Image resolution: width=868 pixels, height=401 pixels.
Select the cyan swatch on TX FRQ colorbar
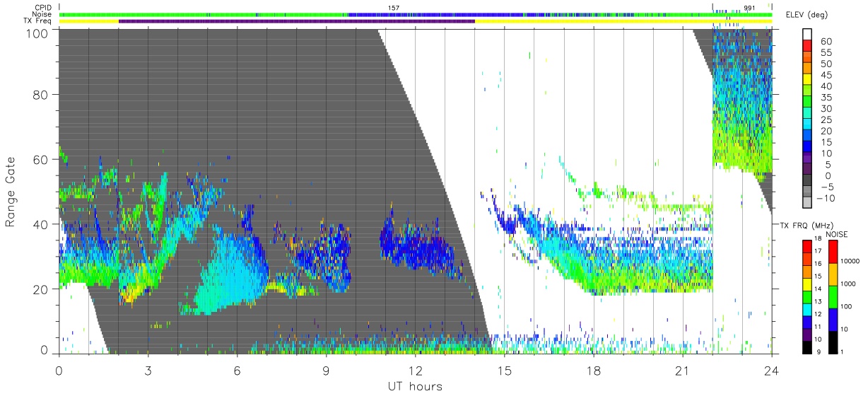(807, 310)
